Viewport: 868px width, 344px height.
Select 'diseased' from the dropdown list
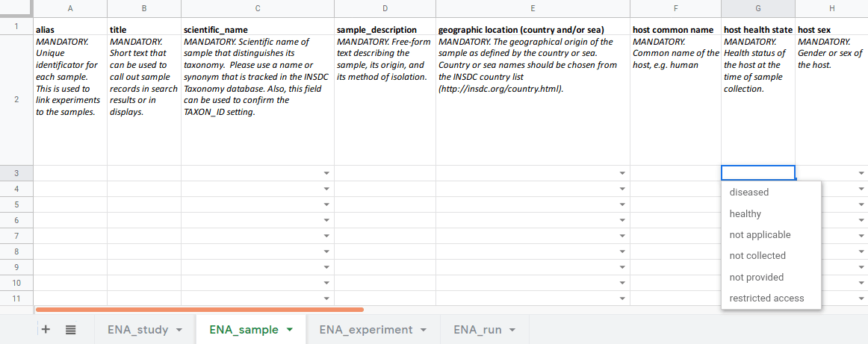point(748,193)
